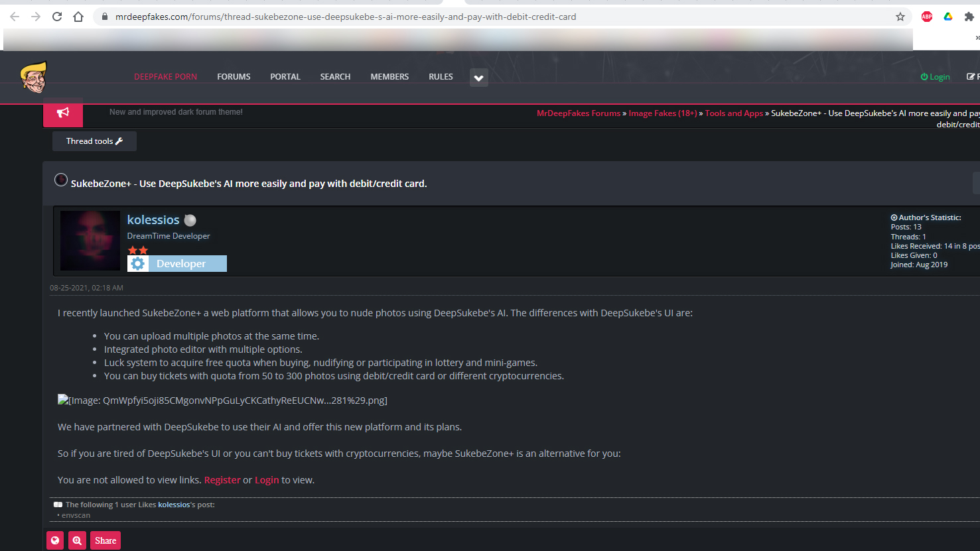Click the MrDeepFakes Forums breadcrumb
This screenshot has width=980, height=551.
579,113
